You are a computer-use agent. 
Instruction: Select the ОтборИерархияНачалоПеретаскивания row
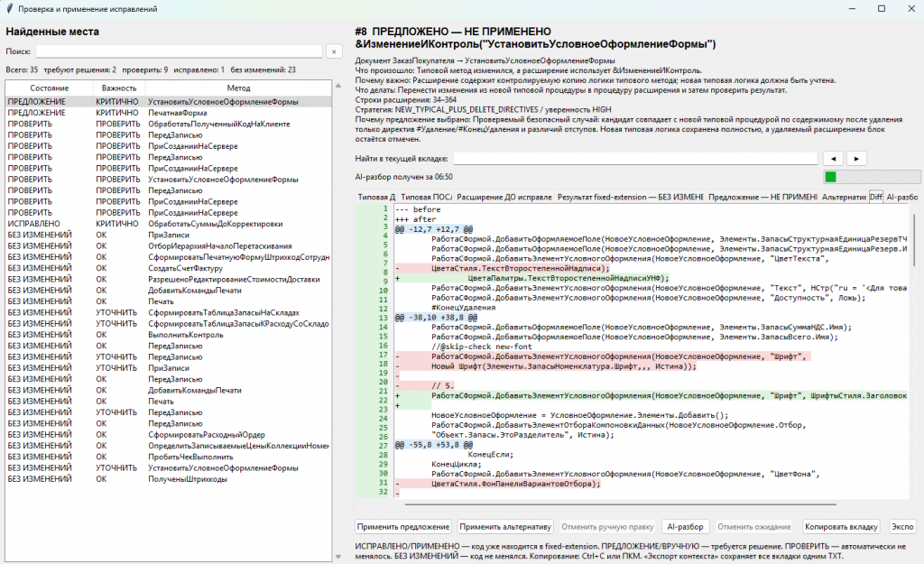tap(169, 245)
